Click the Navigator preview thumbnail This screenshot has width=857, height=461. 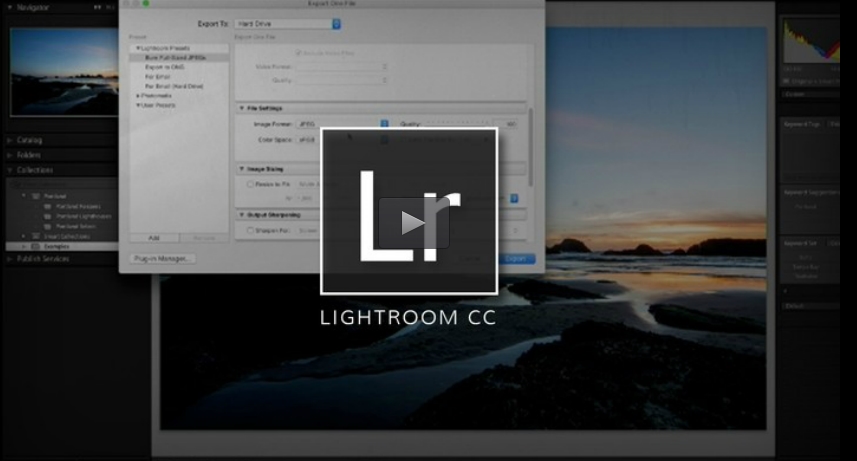pos(64,72)
